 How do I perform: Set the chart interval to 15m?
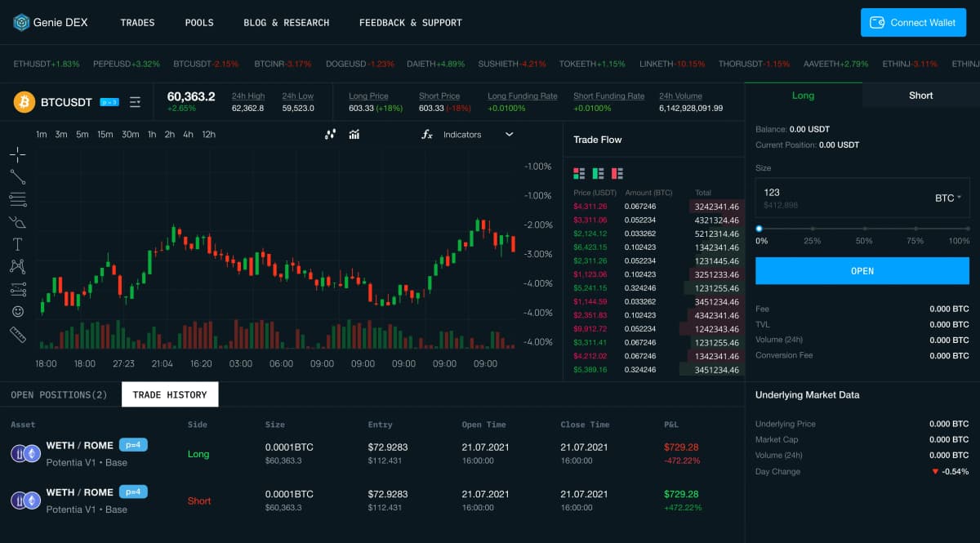click(105, 135)
